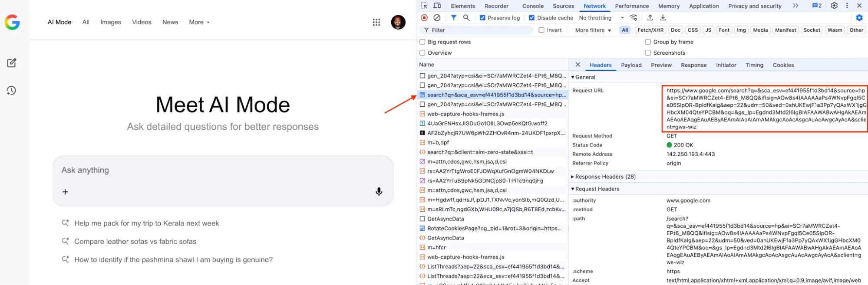Viewport: 868px width, 285px height.
Task: Switch to the Console panel
Action: pos(533,6)
